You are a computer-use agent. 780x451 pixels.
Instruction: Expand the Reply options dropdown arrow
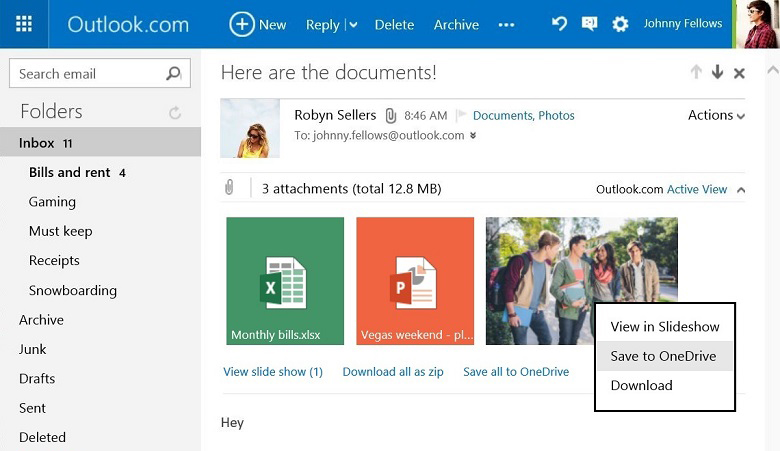353,25
